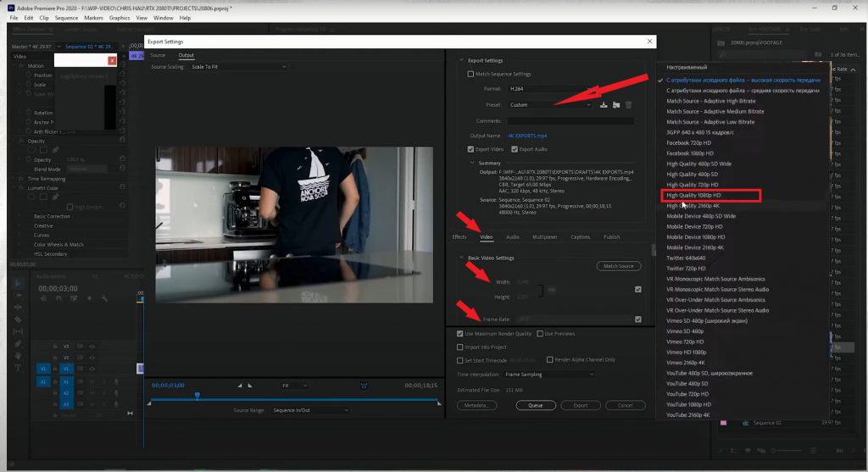Select High Quality 1080p HD preset
This screenshot has width=868, height=472.
(x=693, y=196)
